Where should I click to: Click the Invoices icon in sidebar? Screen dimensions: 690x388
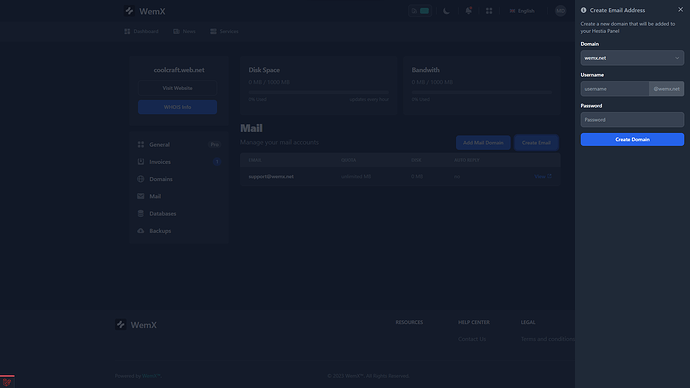point(141,162)
